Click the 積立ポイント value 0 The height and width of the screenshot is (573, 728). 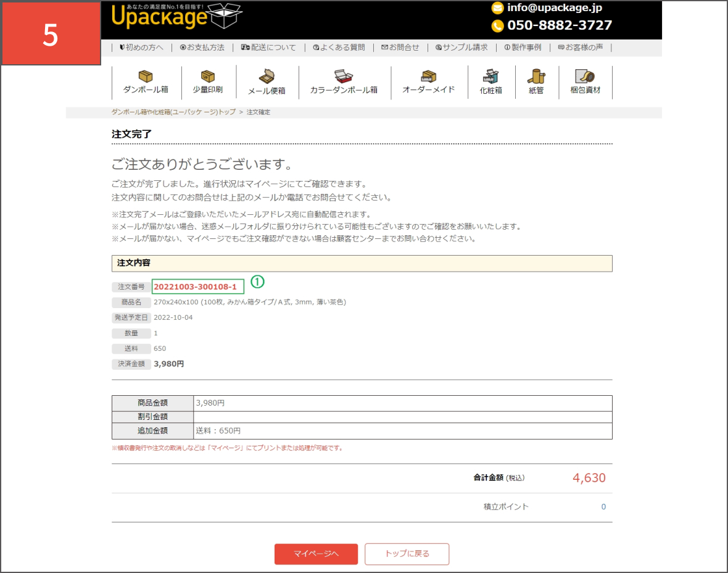pyautogui.click(x=603, y=506)
